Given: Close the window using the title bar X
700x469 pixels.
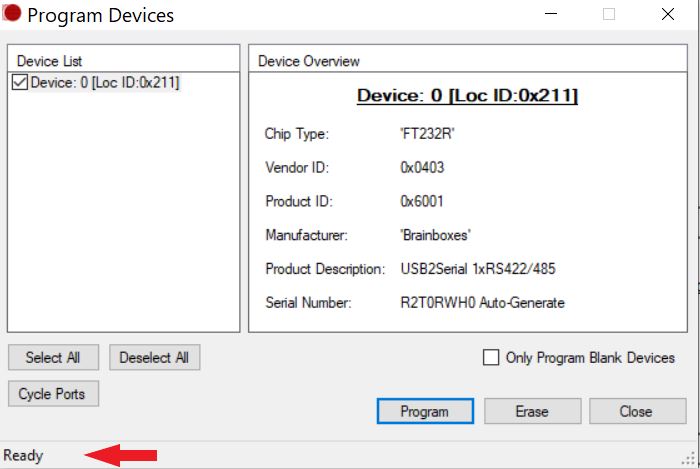Looking at the screenshot, I should [666, 15].
